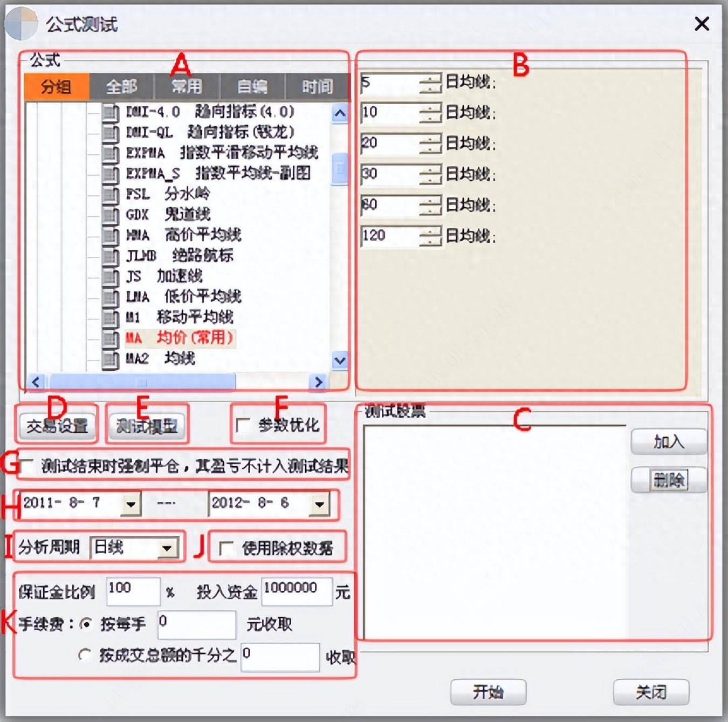Viewport: 728px width, 722px height.
Task: Click the spinner on the 10 日均线 field
Action: click(430, 113)
